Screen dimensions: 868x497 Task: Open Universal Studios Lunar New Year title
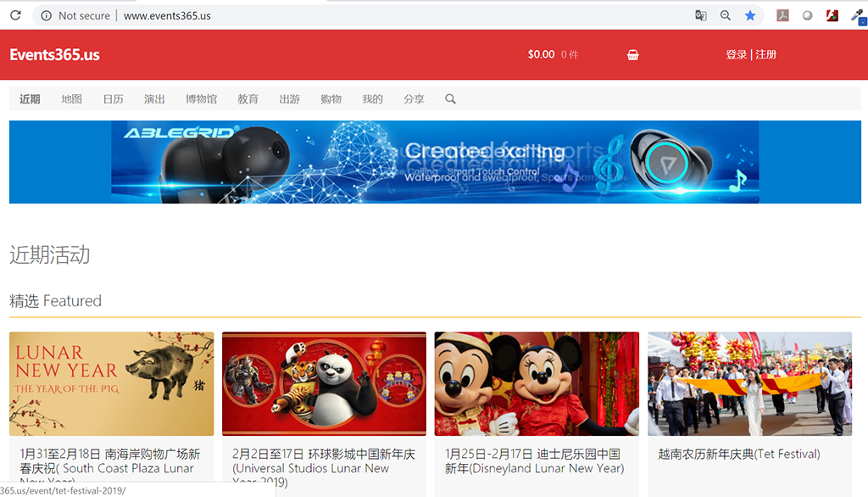point(323,468)
